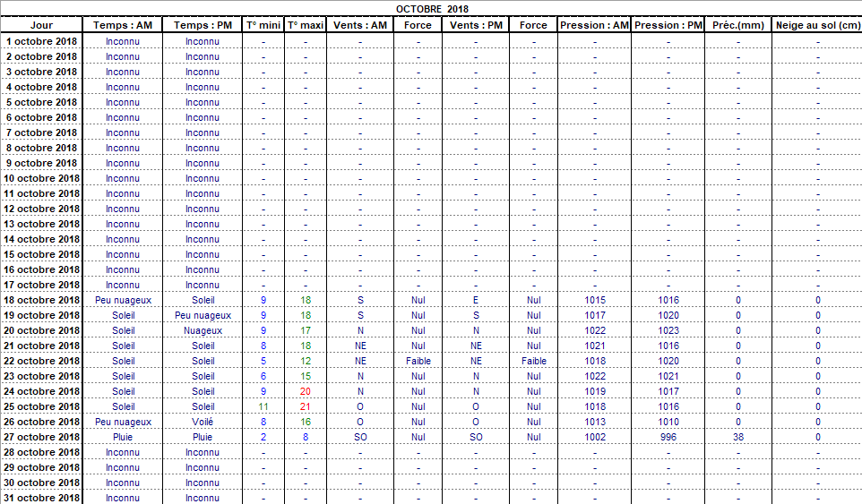Click the T° mini column header

[263, 25]
